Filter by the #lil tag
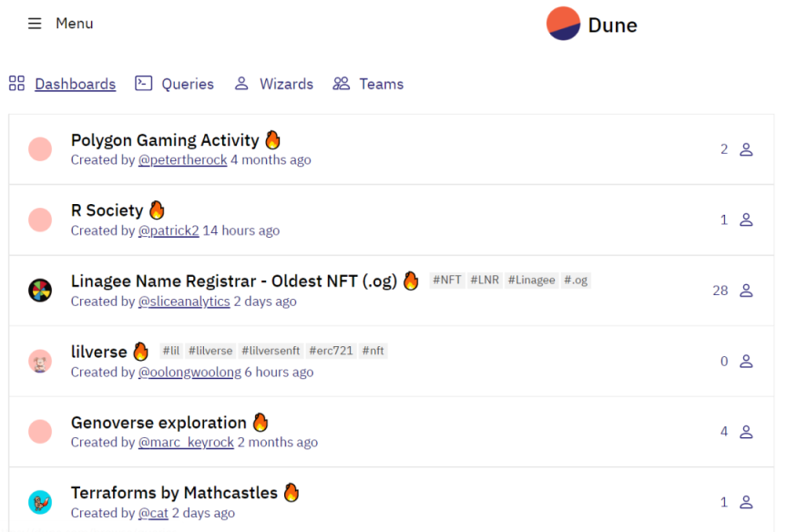787x532 pixels. (171, 351)
